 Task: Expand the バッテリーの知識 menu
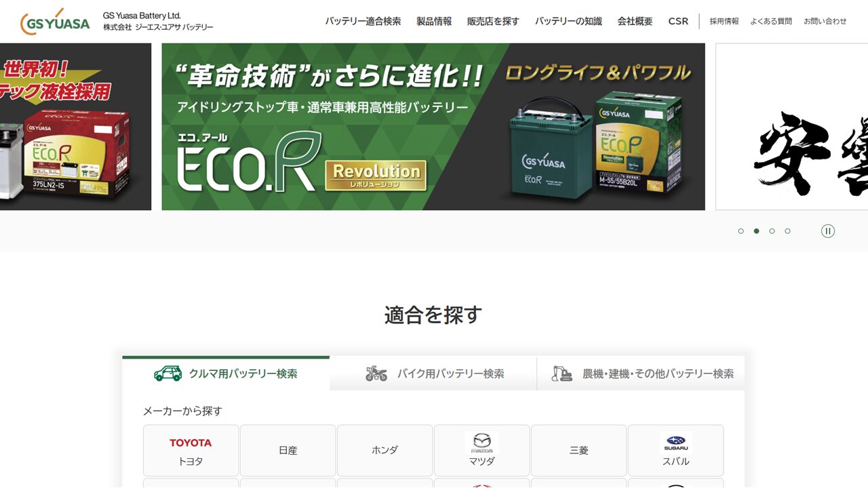[568, 21]
